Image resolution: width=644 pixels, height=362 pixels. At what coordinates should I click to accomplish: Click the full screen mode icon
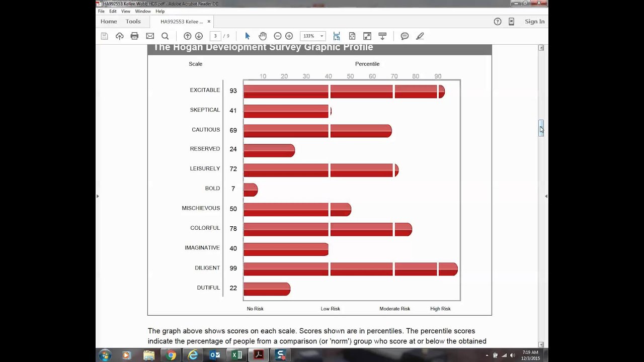pyautogui.click(x=367, y=36)
